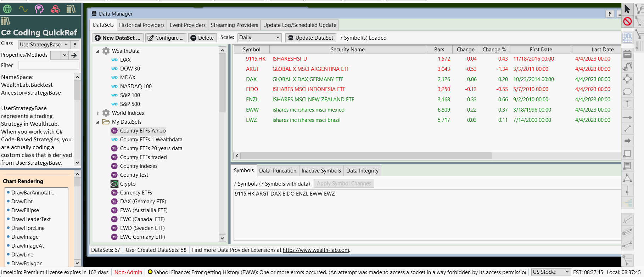Viewport: 644px width, 277px height.
Task: Expand the World Indices tree node
Action: point(98,113)
